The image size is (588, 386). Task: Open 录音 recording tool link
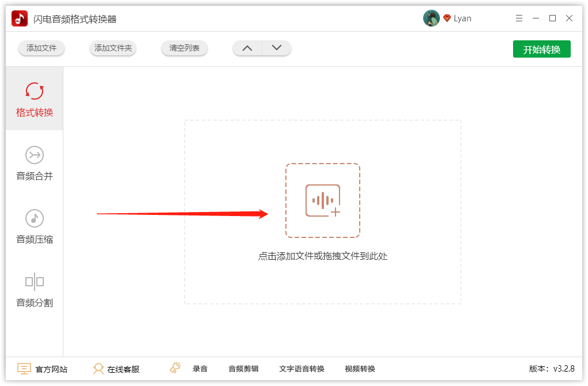(200, 369)
